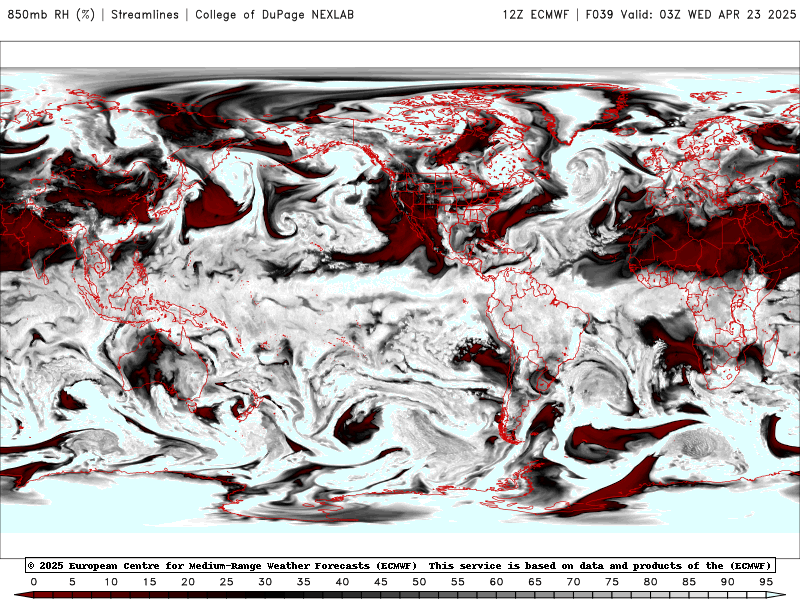The image size is (800, 600).
Task: Click the 95 label on the color scale
Action: pyautogui.click(x=766, y=582)
